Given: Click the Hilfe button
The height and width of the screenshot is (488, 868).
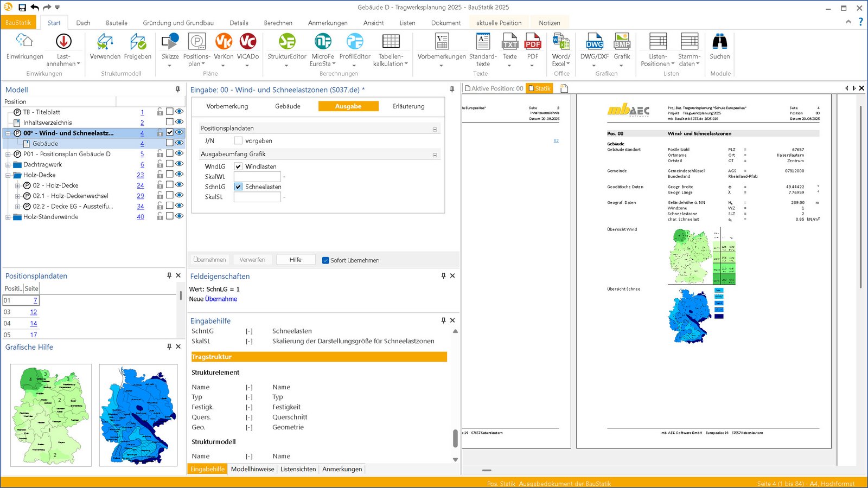Looking at the screenshot, I should [295, 260].
